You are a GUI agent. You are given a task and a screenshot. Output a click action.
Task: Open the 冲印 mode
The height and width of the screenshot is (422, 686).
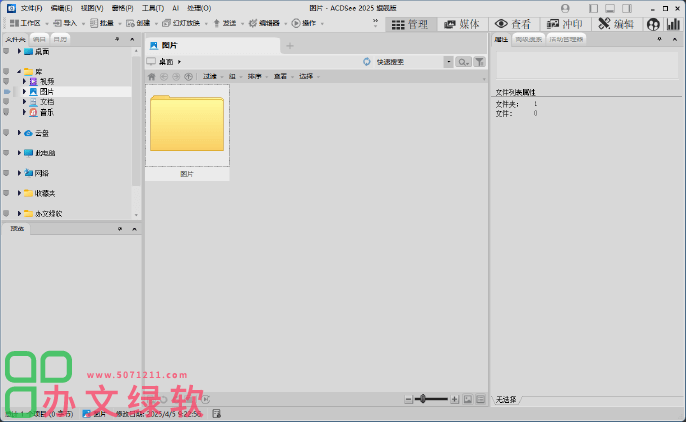(565, 24)
